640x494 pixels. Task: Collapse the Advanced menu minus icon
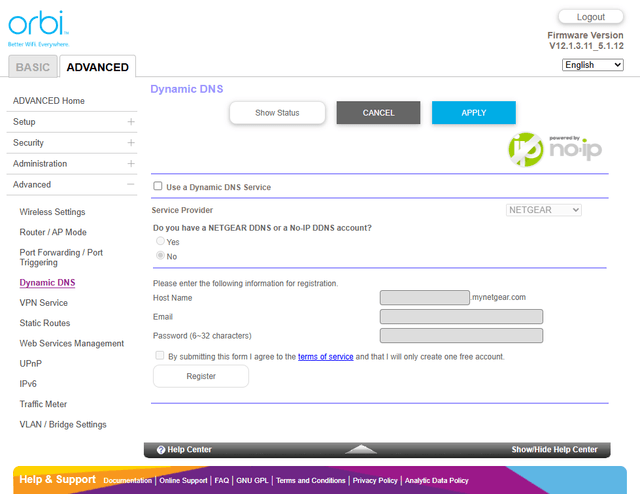tap(131, 185)
